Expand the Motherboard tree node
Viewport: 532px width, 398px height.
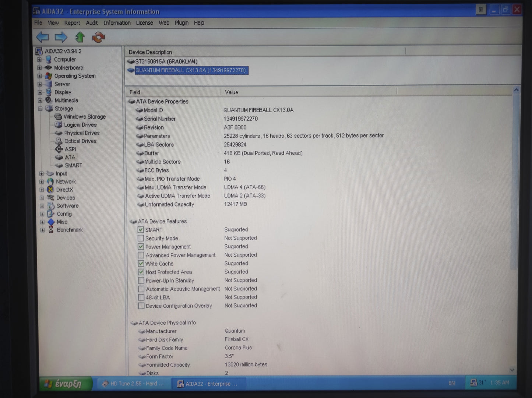pyautogui.click(x=40, y=67)
